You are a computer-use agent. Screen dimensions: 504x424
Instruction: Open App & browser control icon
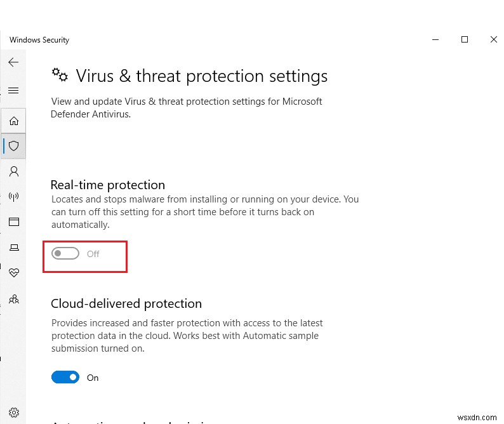(x=13, y=222)
